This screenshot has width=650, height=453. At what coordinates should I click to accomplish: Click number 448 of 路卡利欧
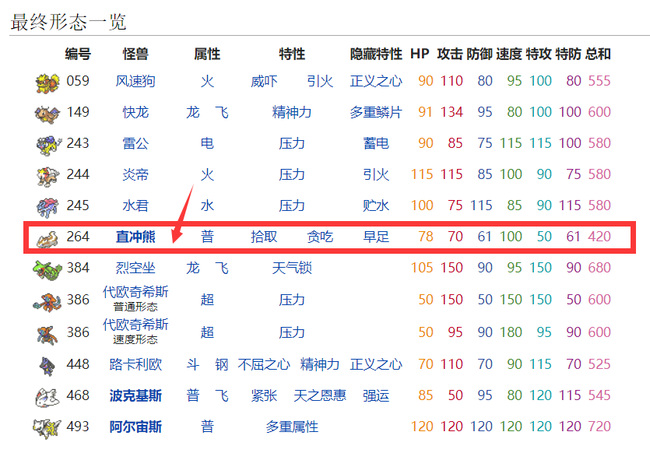(x=78, y=364)
